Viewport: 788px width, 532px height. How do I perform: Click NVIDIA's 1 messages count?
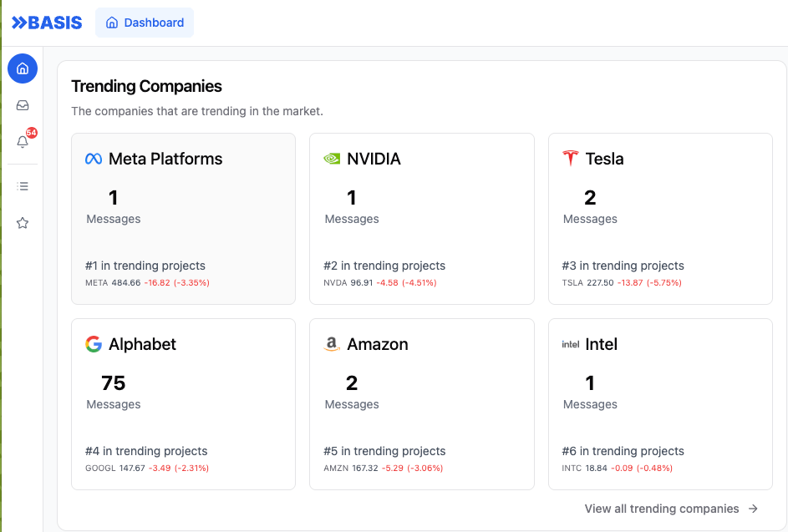click(x=352, y=198)
